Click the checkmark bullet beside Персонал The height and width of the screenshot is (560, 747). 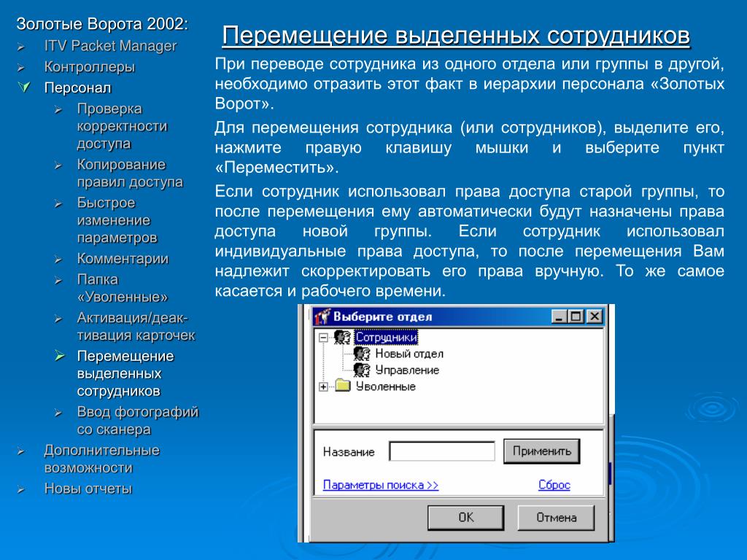coord(23,87)
